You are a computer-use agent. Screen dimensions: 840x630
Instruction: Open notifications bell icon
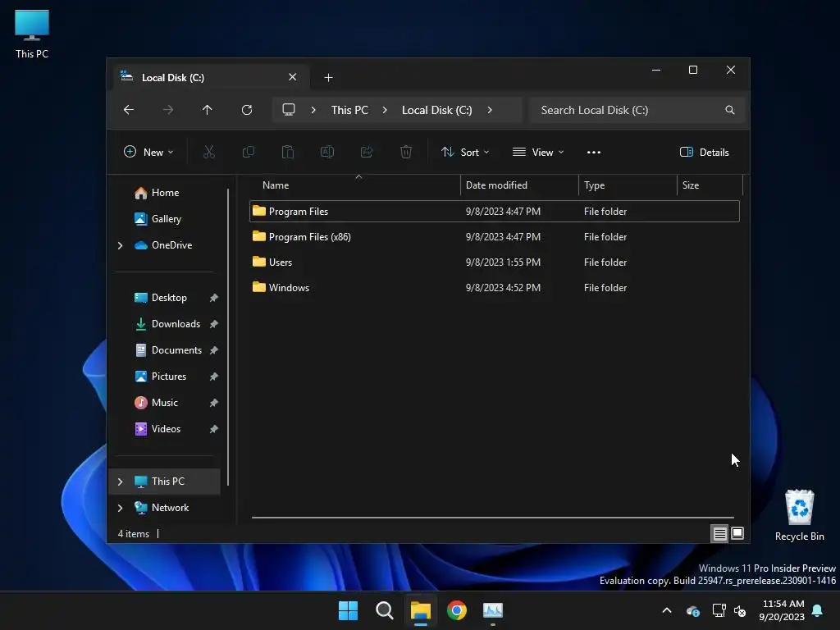click(818, 610)
